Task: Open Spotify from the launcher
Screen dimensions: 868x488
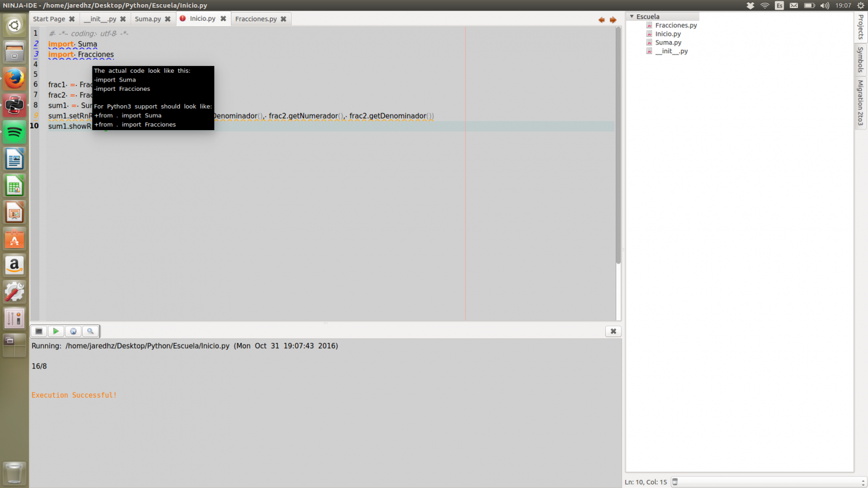Action: [x=14, y=132]
